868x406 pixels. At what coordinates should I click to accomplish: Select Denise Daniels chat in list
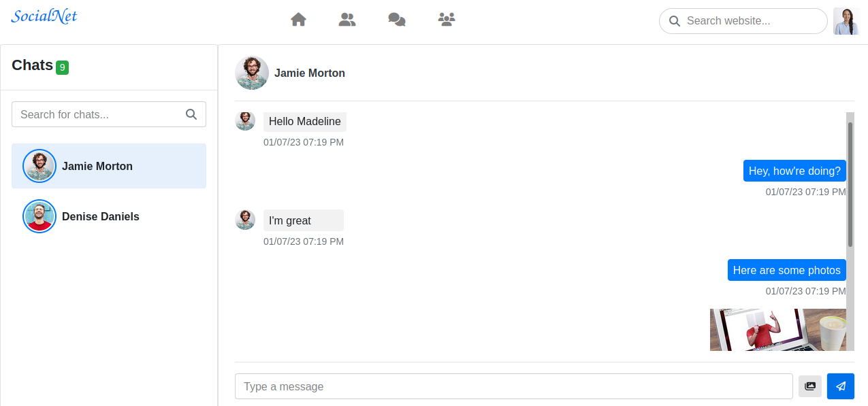click(x=109, y=216)
